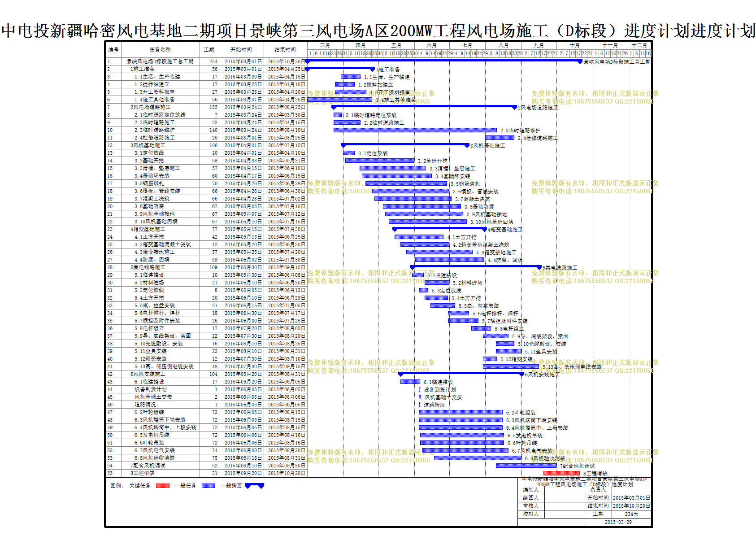
Task: Select task name cell 景峡风电场D标段施工总工期
Action: tap(161, 61)
